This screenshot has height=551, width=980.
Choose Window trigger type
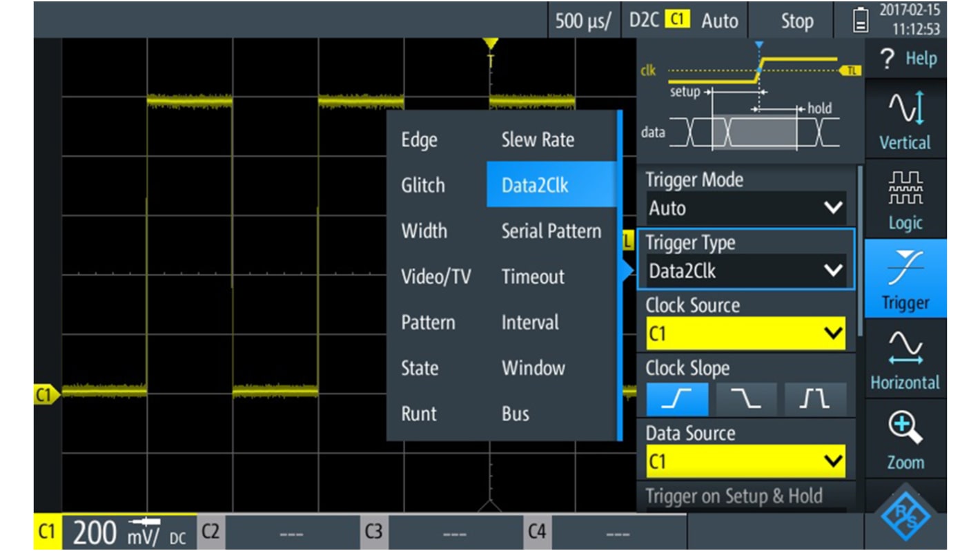[x=533, y=368]
